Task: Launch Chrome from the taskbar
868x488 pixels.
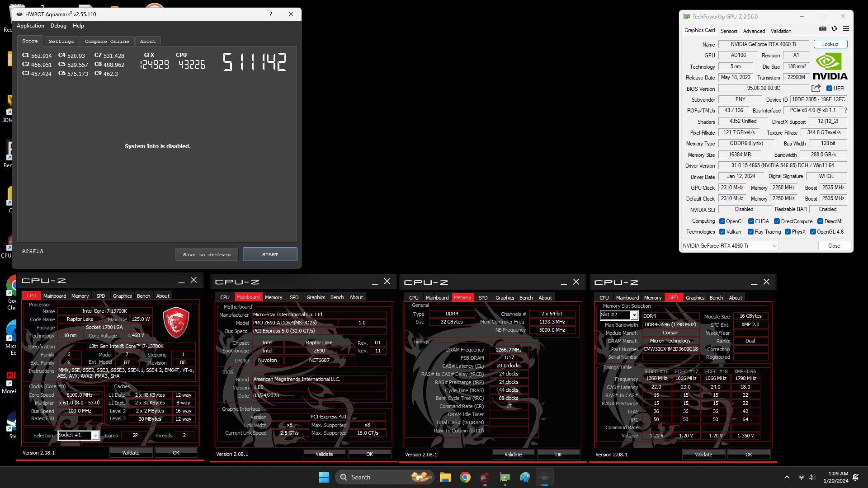Action: pos(465,477)
